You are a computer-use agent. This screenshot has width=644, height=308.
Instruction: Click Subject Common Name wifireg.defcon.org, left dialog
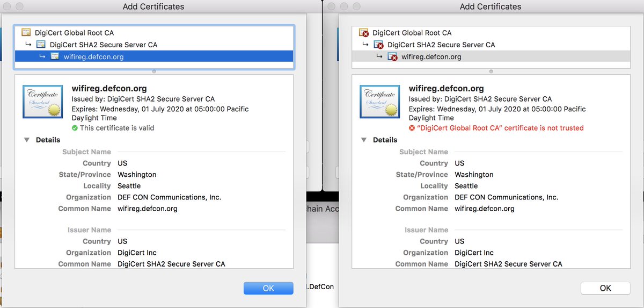[148, 209]
